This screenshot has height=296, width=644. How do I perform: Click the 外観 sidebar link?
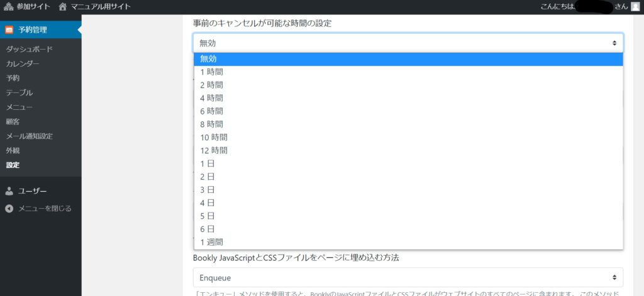13,150
